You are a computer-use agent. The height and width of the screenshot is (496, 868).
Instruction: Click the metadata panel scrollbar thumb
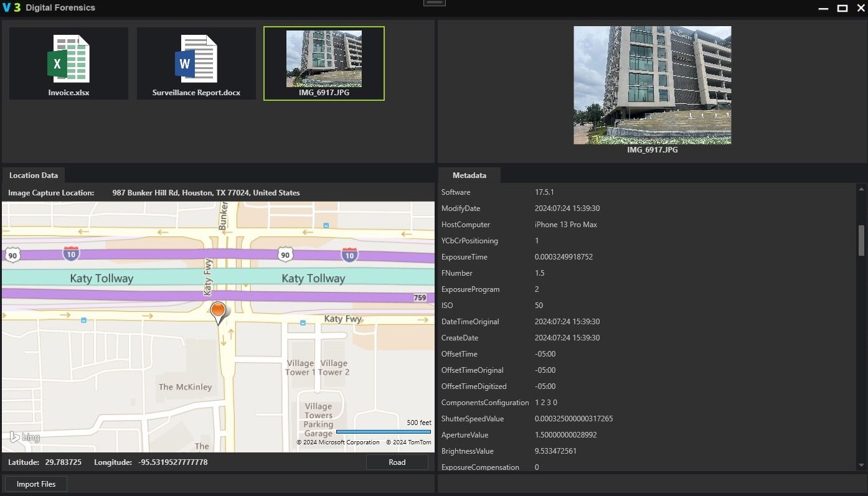click(x=861, y=240)
